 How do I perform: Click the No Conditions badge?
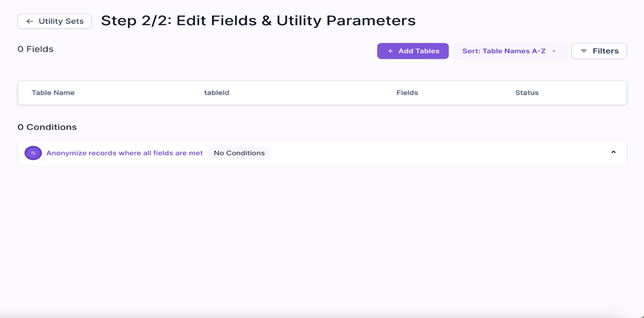coord(239,153)
